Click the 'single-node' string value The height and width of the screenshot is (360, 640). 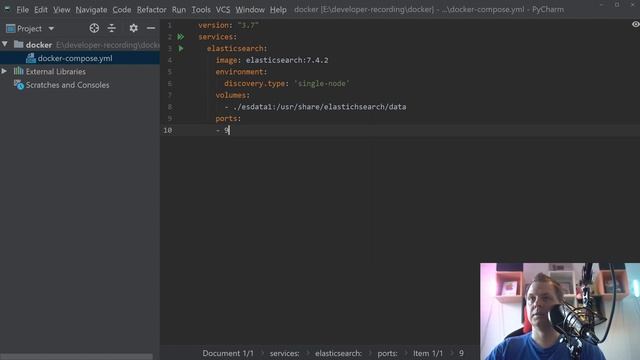[322, 83]
